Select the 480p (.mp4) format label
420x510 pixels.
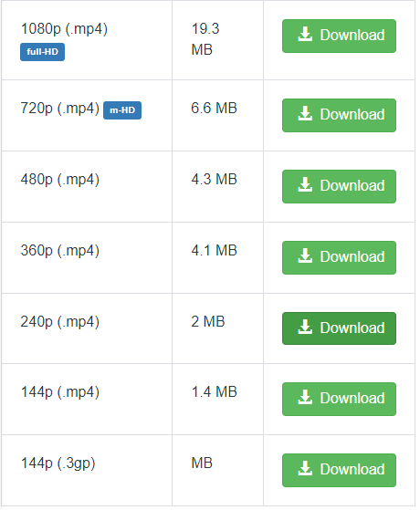[60, 180]
